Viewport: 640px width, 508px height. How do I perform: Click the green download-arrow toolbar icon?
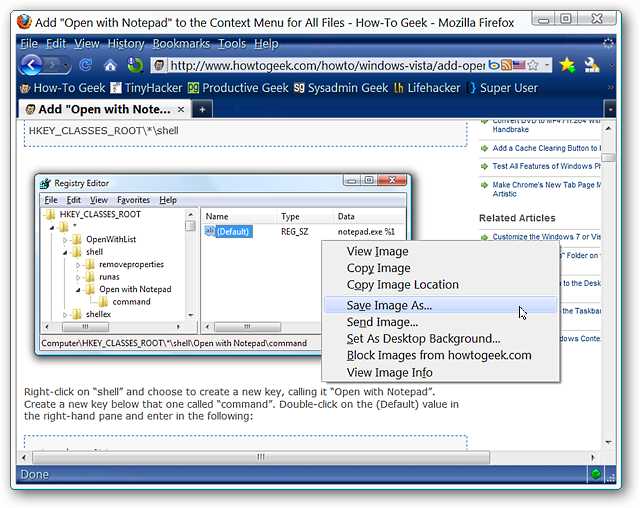click(x=135, y=65)
